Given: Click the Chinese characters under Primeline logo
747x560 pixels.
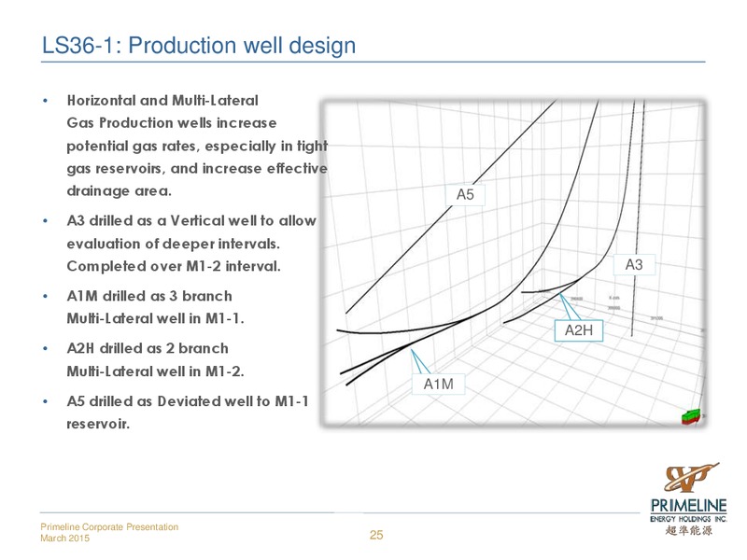Looking at the screenshot, I should 689,530.
